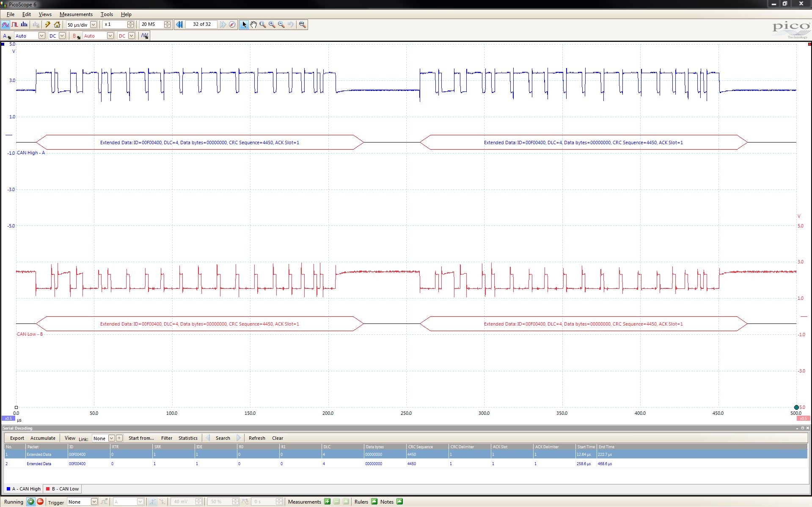The image size is (812, 507).
Task: Go to previous search result arrow
Action: (x=208, y=438)
